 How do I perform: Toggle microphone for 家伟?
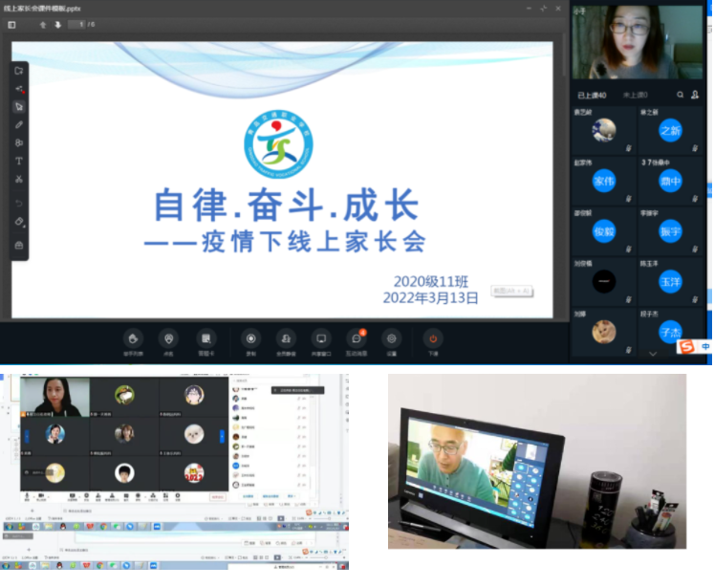coord(628,199)
